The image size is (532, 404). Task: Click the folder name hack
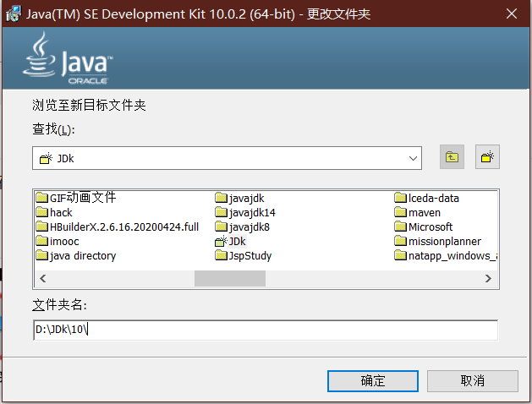[61, 212]
